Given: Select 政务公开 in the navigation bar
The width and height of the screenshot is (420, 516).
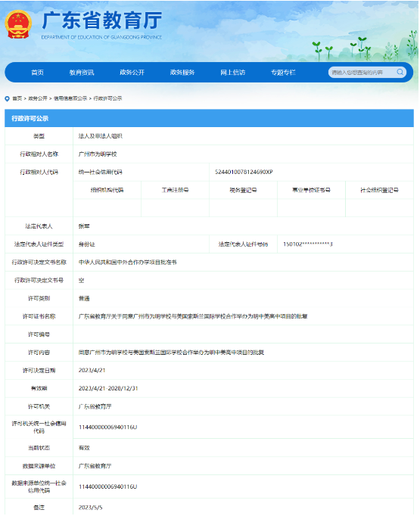Looking at the screenshot, I should (132, 73).
